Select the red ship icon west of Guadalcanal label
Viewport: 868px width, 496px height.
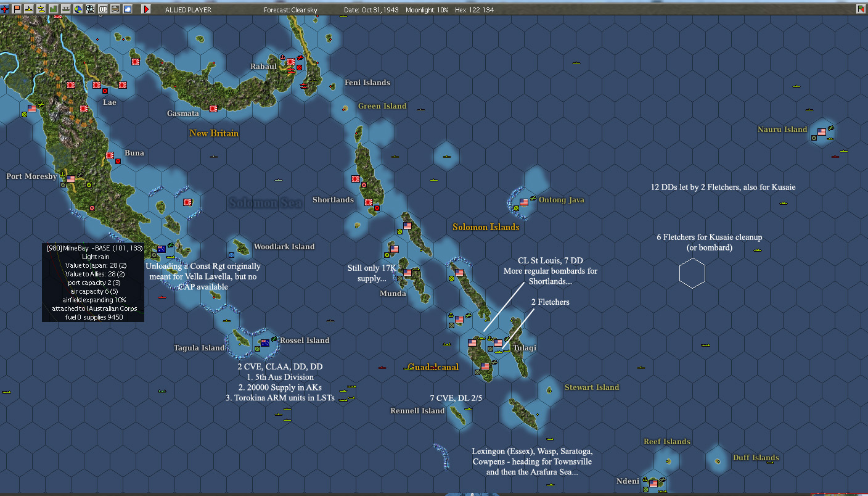pos(382,368)
